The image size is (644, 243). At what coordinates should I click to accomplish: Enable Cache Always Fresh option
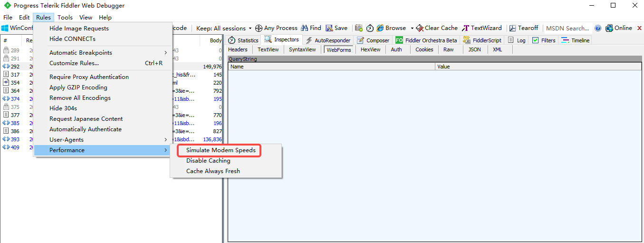point(226,171)
